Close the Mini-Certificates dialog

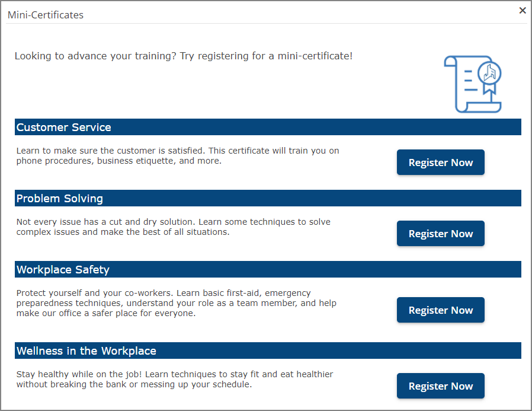click(522, 11)
